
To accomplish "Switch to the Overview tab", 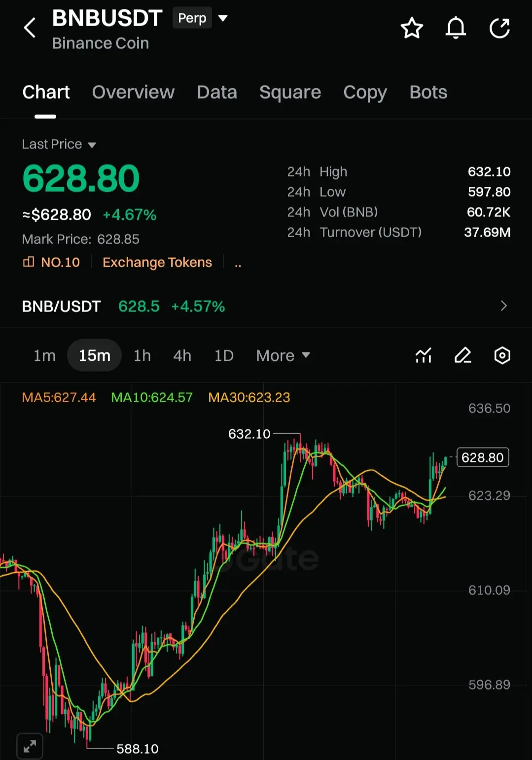I will pyautogui.click(x=133, y=92).
